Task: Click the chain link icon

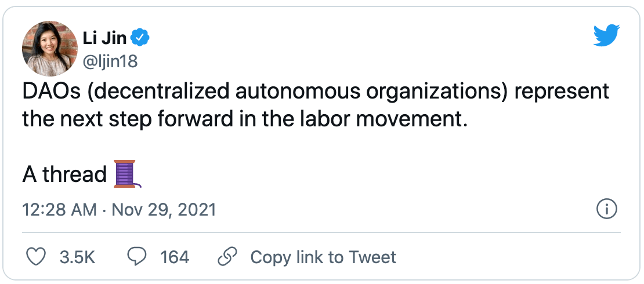Action: [x=226, y=257]
